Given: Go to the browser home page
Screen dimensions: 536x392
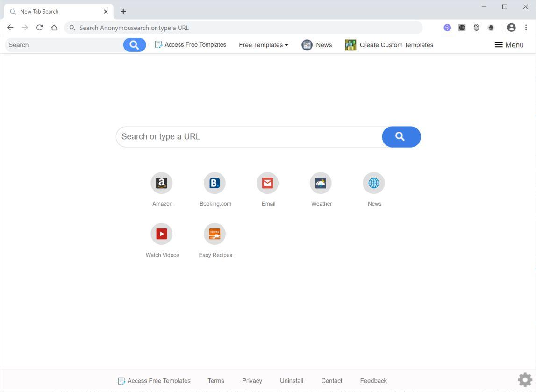Looking at the screenshot, I should [54, 28].
